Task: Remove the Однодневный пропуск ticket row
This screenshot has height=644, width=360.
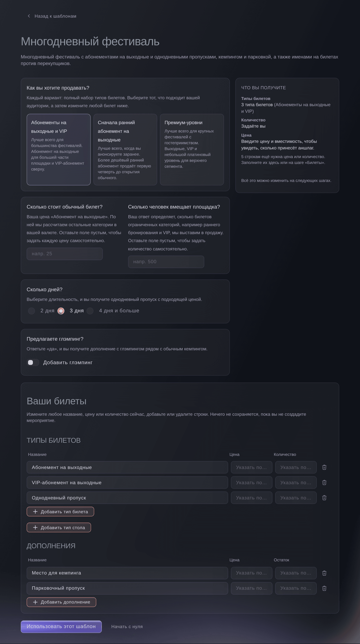Action: 324,498
